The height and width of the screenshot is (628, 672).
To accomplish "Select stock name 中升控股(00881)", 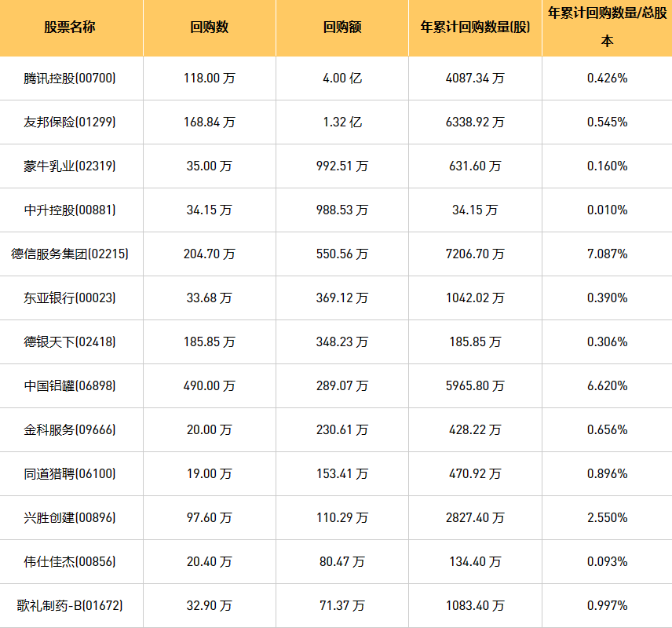I will pyautogui.click(x=70, y=210).
